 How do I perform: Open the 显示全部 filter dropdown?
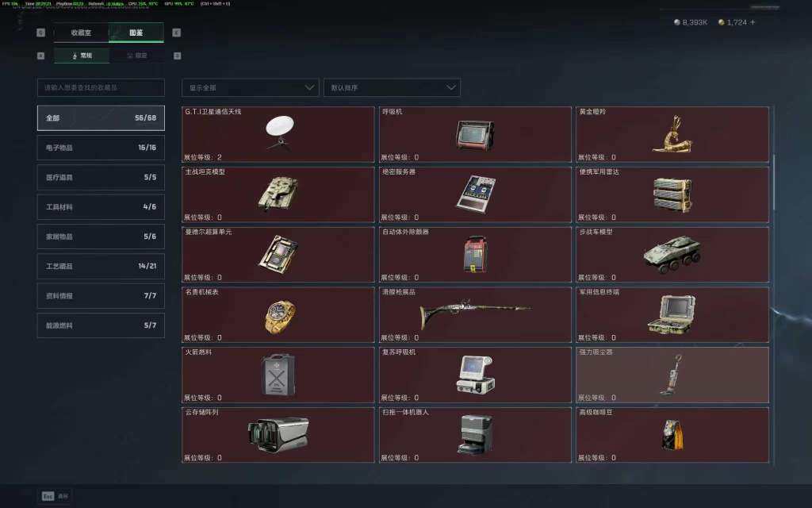tap(250, 87)
